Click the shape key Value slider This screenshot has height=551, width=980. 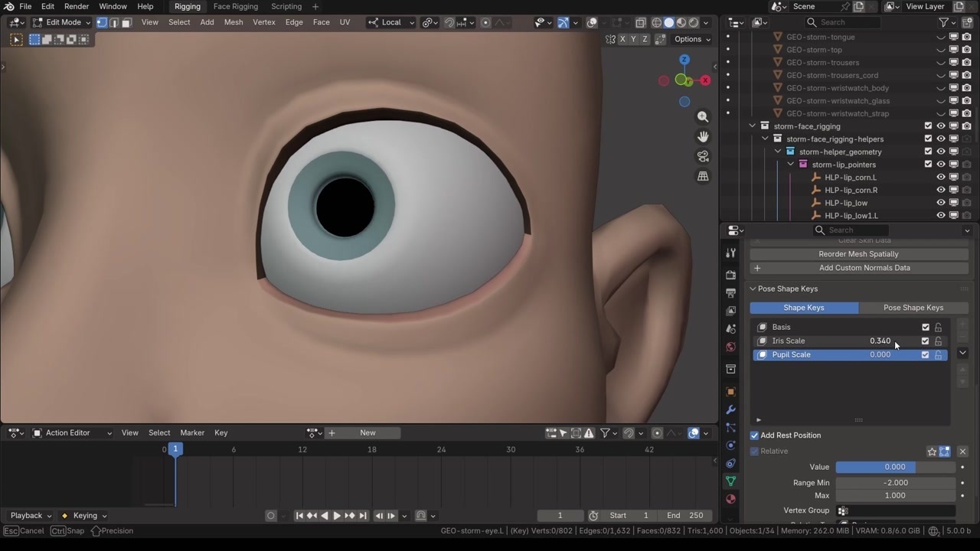coord(894,467)
